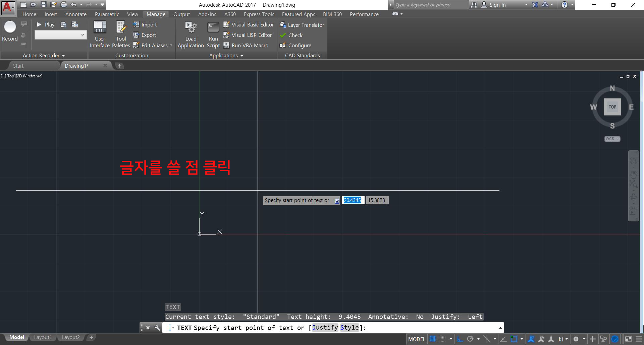Click the Run Script icon

(x=213, y=34)
